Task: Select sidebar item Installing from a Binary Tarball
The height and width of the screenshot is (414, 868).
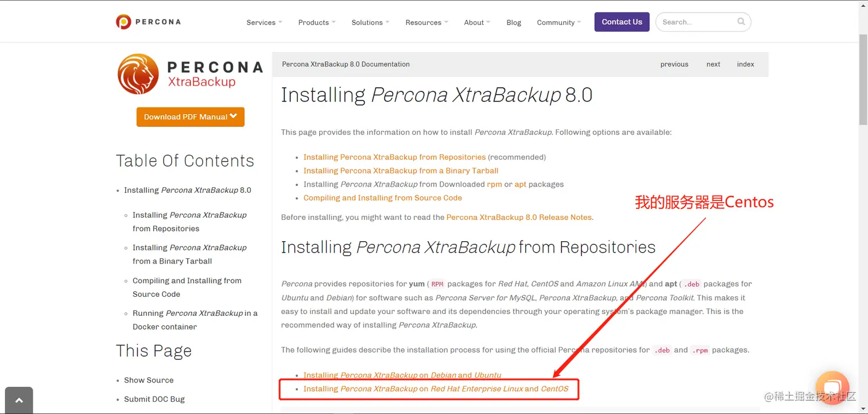Action: (x=189, y=254)
